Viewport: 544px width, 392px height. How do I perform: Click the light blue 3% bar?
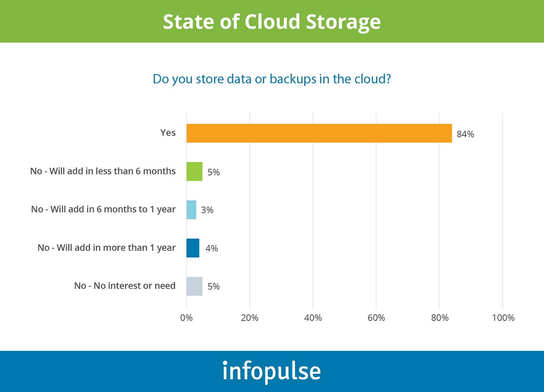(x=191, y=210)
